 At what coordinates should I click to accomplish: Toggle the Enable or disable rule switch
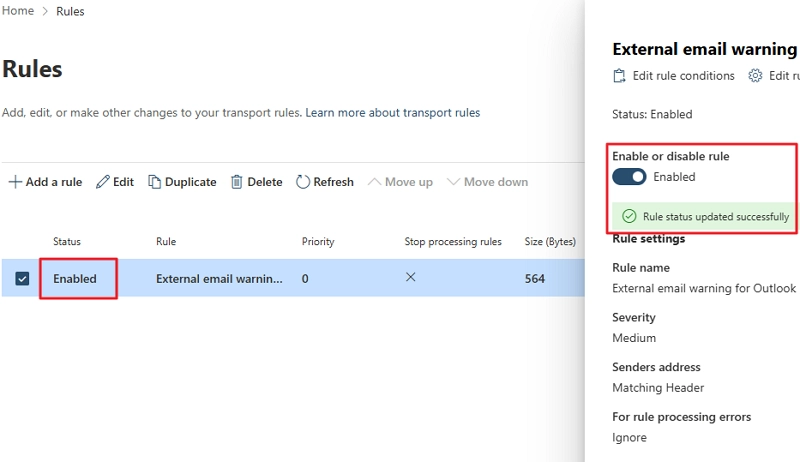coord(630,177)
